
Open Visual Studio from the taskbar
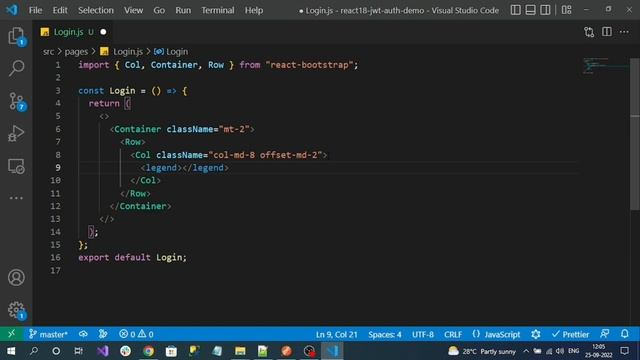pos(103,351)
